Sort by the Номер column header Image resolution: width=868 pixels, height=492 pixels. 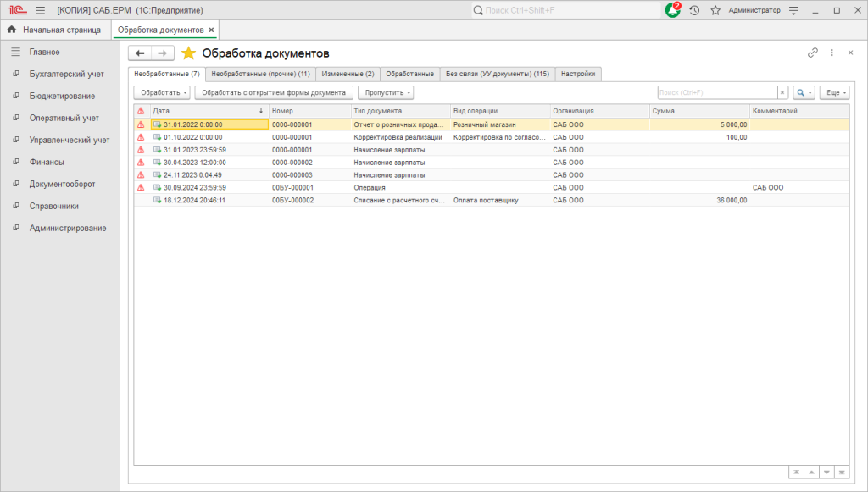[310, 111]
